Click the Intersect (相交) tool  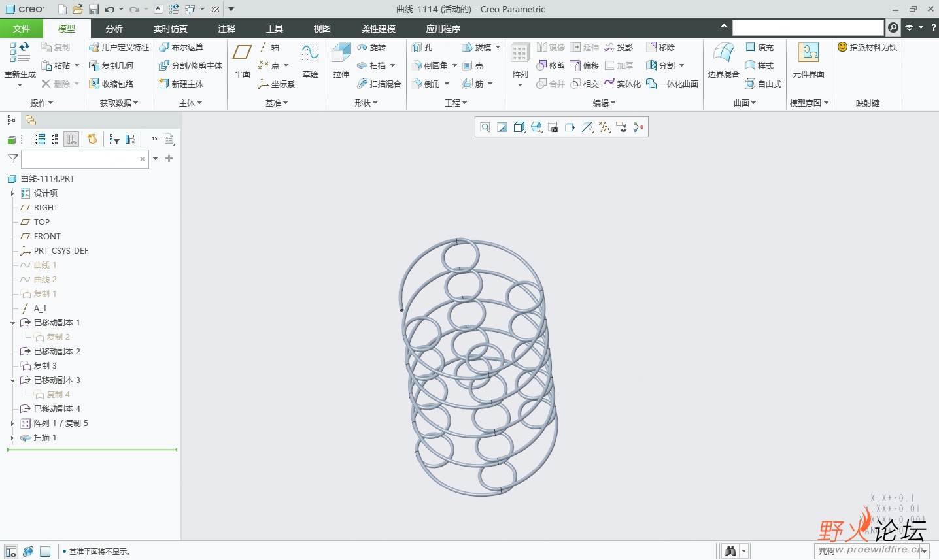[x=585, y=84]
